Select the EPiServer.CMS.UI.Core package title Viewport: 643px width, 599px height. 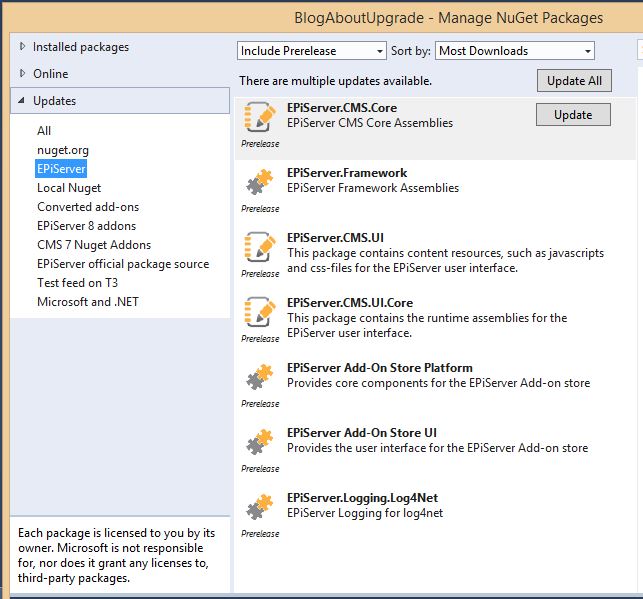click(350, 303)
